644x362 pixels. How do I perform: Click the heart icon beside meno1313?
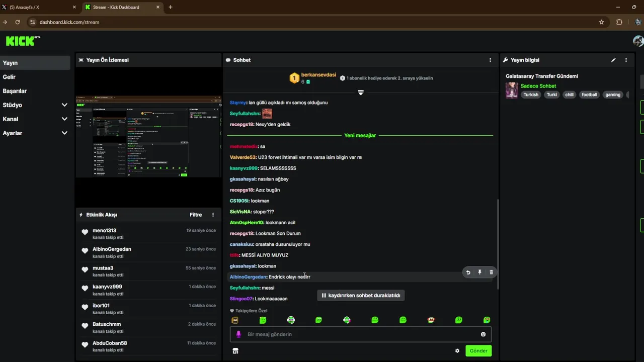coord(85,232)
